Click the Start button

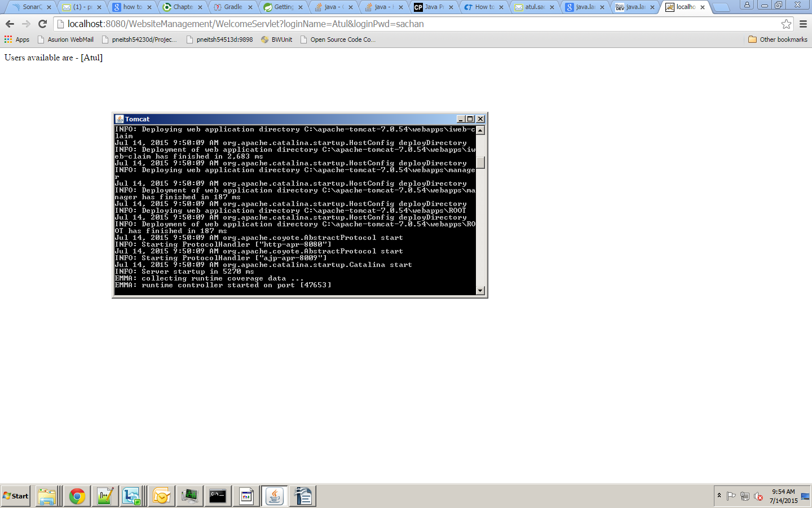click(15, 496)
